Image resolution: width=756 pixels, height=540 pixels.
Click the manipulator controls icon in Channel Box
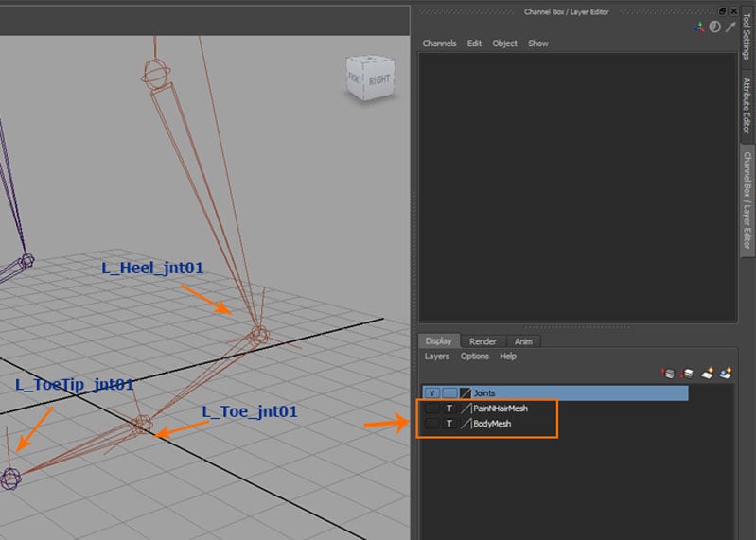pos(699,27)
